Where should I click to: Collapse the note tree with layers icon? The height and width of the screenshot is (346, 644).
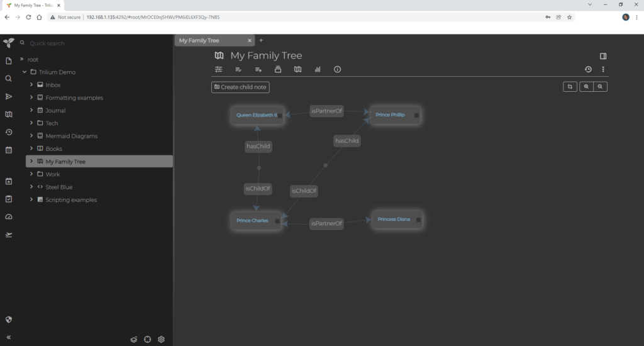coord(134,339)
